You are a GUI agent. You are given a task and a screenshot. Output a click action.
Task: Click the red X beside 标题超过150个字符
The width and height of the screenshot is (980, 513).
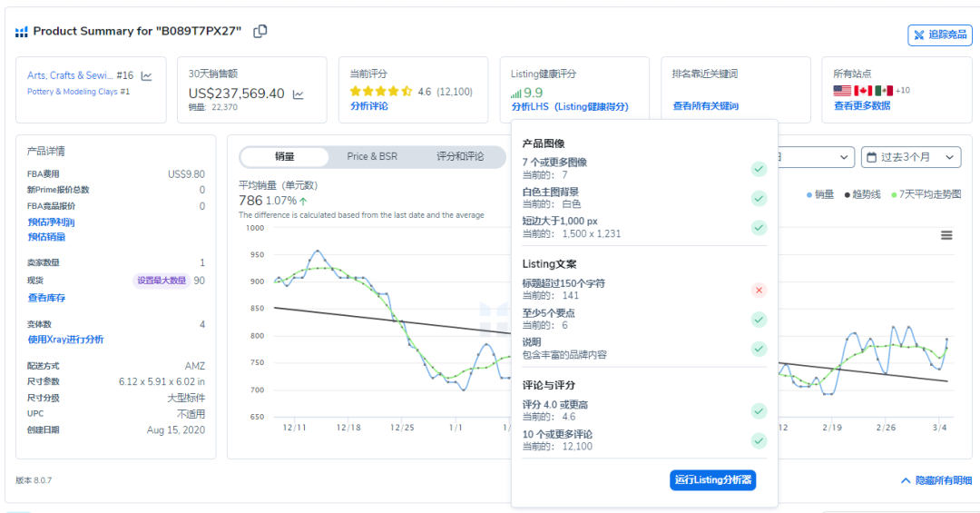tap(759, 291)
